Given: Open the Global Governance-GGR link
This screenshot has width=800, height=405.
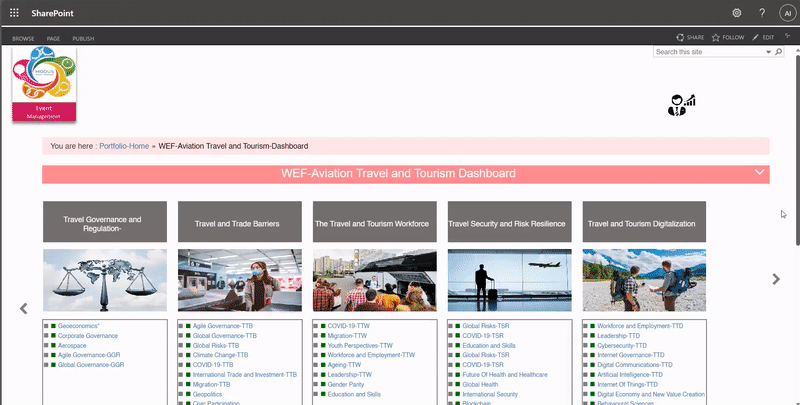Looking at the screenshot, I should pos(91,365).
